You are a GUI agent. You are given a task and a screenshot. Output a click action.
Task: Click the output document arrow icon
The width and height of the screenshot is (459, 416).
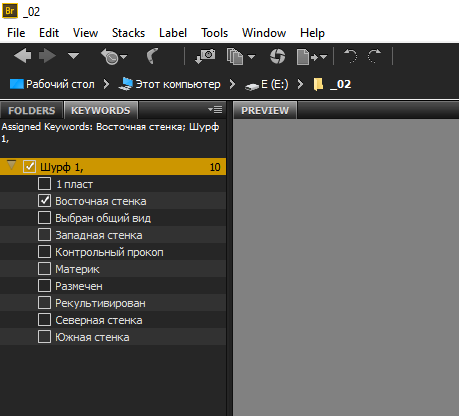coord(311,57)
